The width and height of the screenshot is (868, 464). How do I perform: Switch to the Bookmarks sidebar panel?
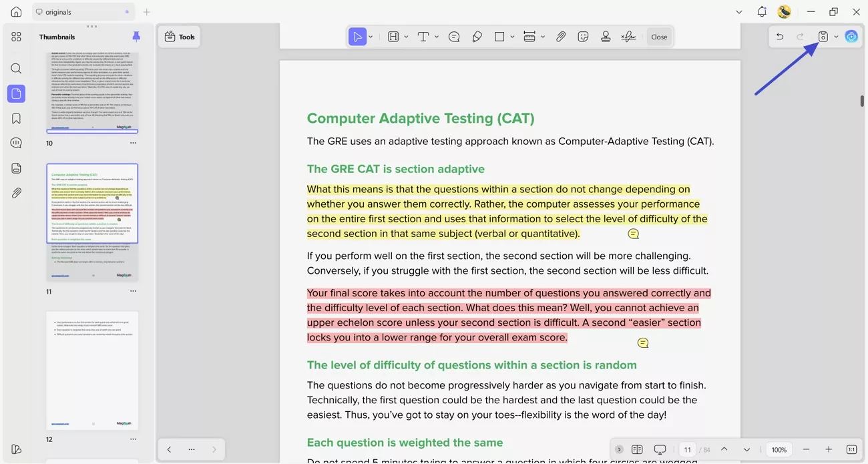16,118
